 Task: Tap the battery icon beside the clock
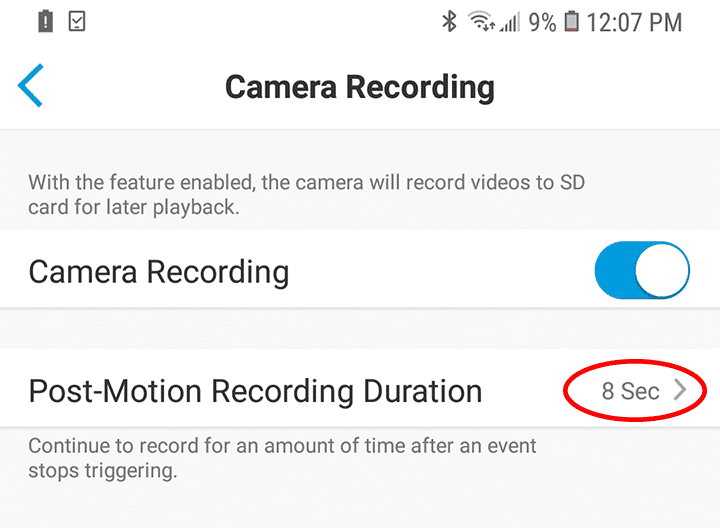(573, 21)
